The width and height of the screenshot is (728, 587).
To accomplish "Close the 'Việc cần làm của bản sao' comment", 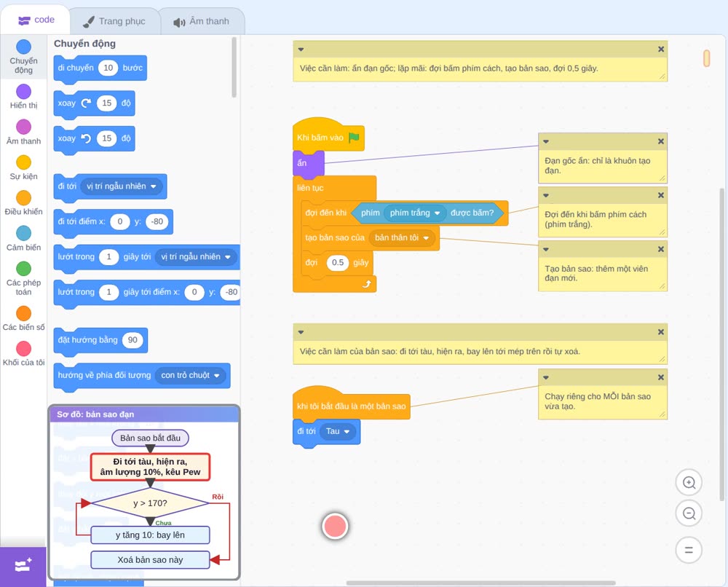I will 661,332.
